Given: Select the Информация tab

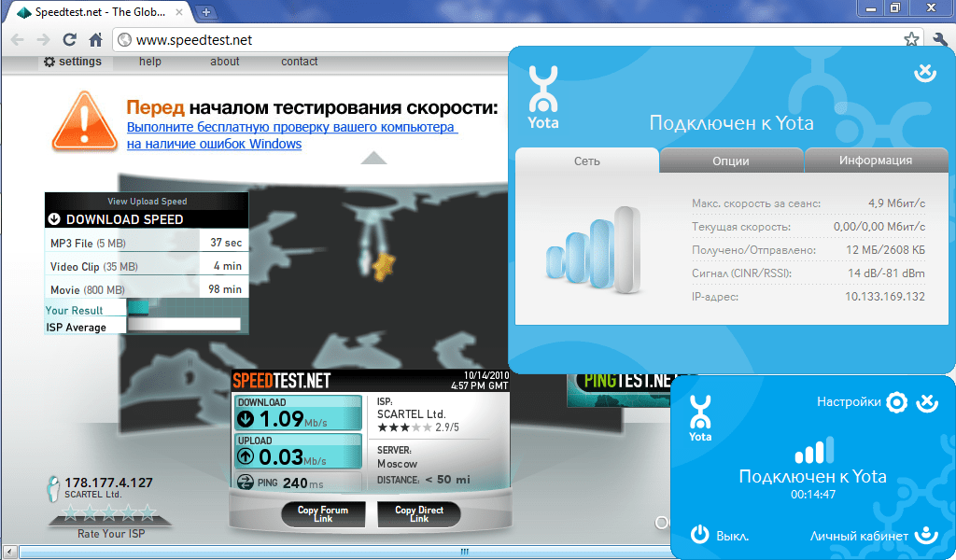Looking at the screenshot, I should point(876,161).
